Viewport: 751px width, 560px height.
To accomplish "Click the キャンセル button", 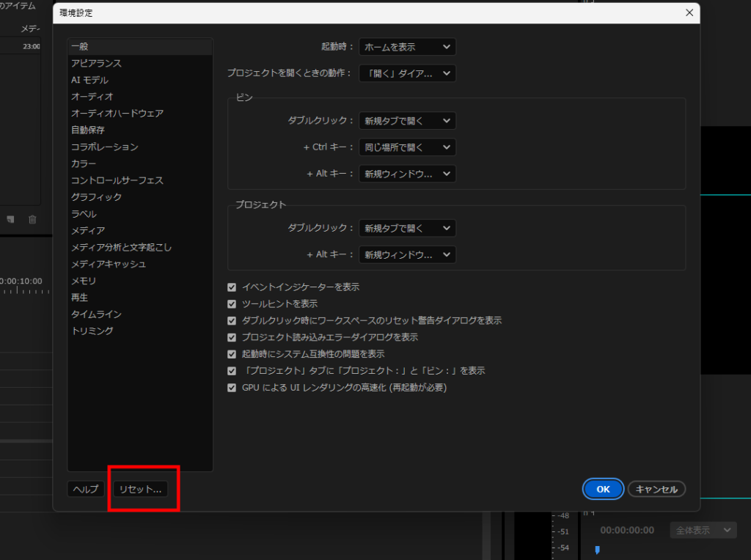I will [x=656, y=489].
